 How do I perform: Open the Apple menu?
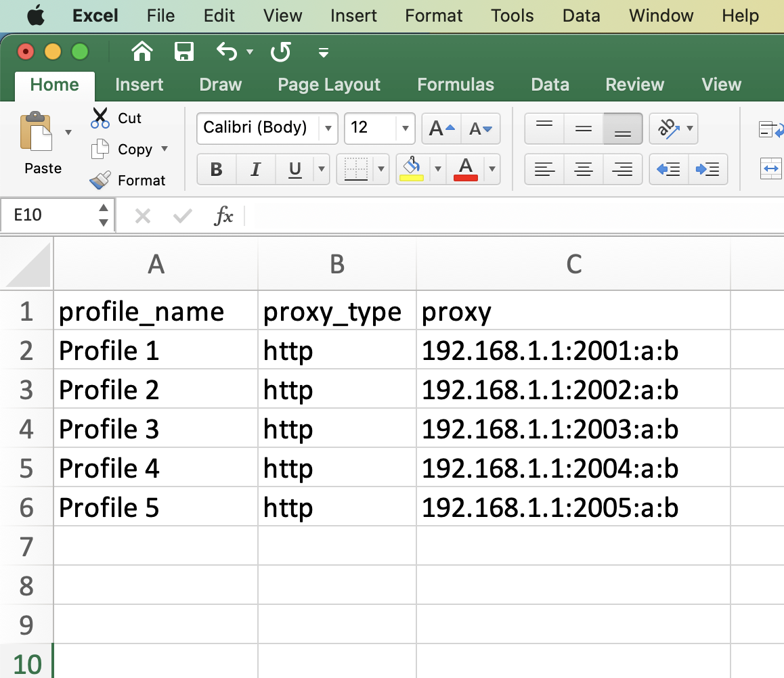click(35, 16)
